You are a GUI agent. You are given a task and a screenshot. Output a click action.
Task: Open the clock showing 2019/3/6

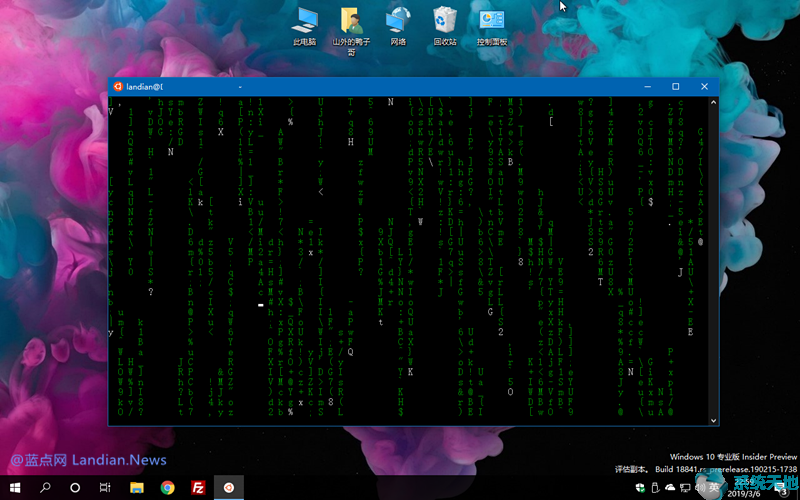744,488
